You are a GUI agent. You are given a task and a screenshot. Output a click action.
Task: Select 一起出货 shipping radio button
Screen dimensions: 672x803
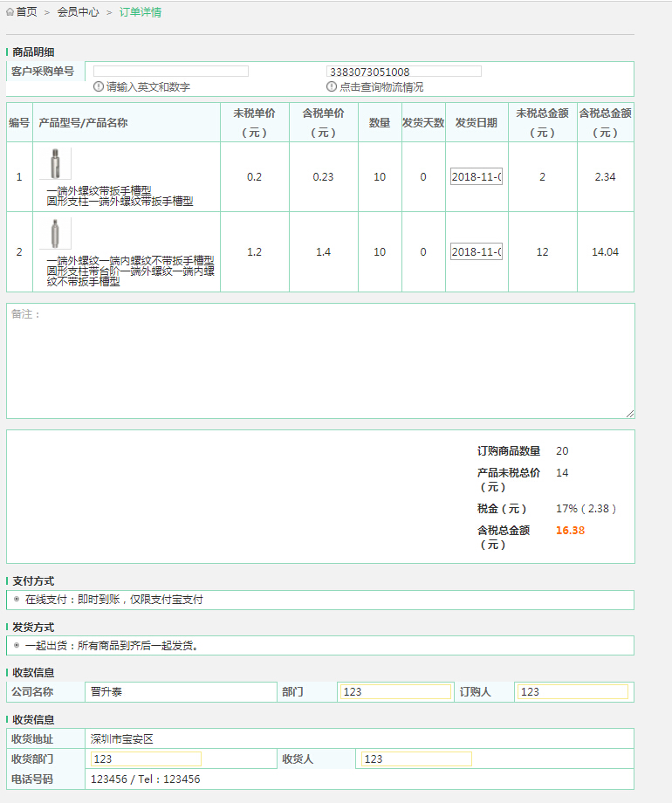pos(17,645)
